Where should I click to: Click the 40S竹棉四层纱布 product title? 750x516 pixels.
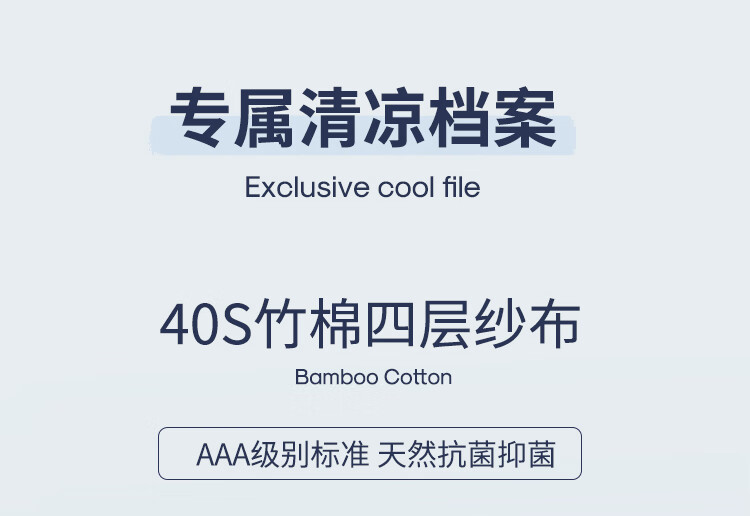[x=370, y=323]
